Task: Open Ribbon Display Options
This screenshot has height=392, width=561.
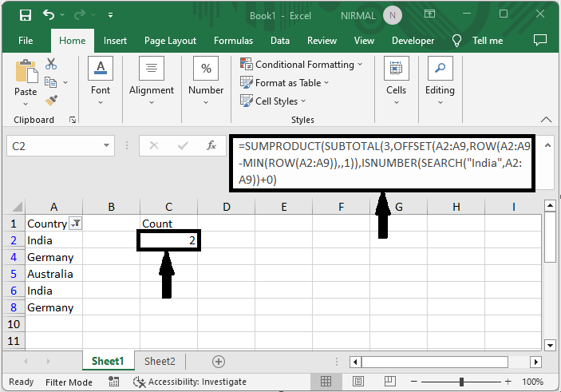Action: pyautogui.click(x=429, y=14)
